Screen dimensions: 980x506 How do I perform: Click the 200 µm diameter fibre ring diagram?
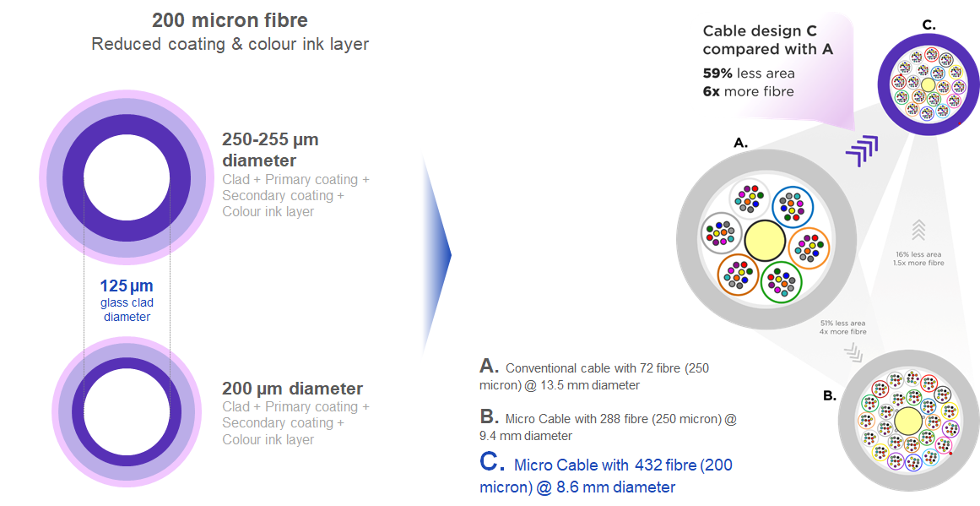click(127, 412)
